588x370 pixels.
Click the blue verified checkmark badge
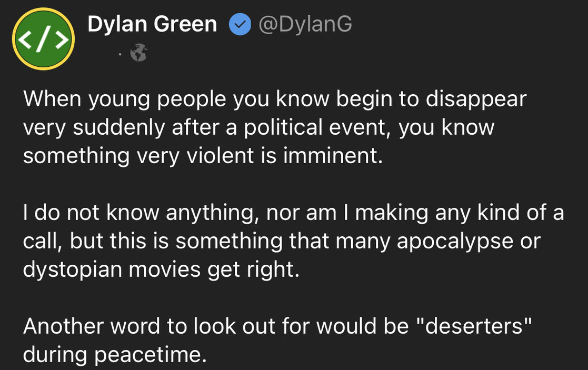click(x=238, y=24)
